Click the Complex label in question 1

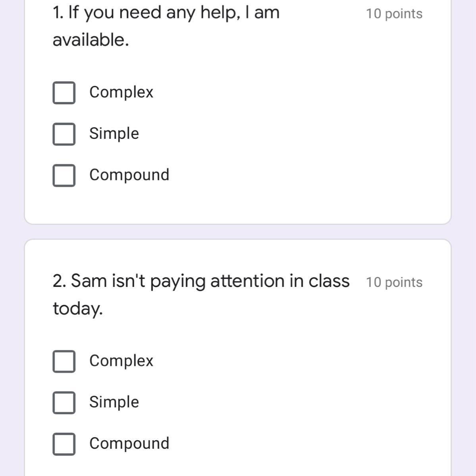(x=121, y=92)
